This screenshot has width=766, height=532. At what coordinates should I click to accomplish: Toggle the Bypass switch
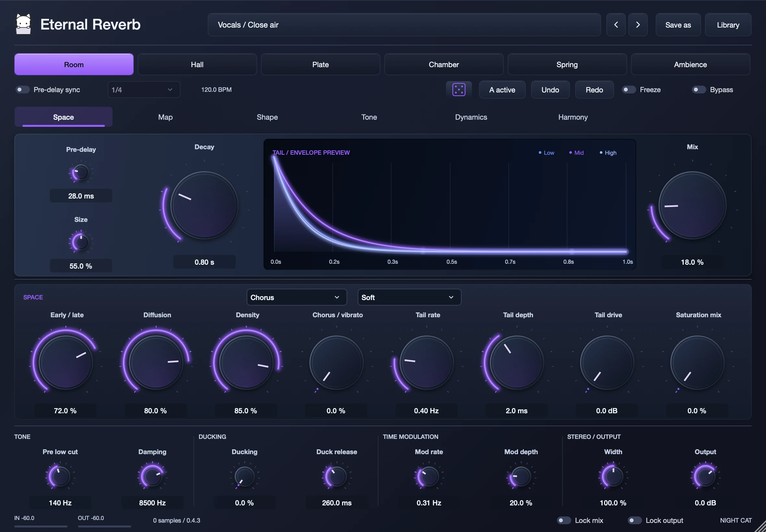pyautogui.click(x=698, y=90)
